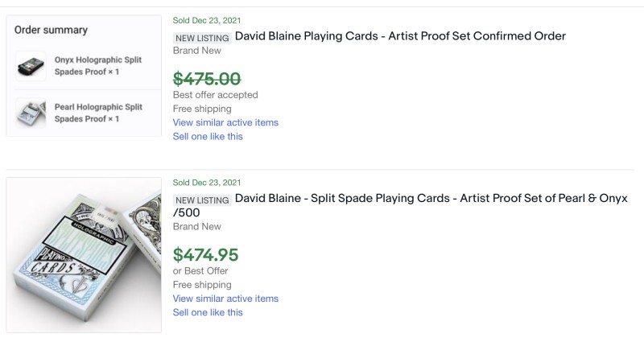
Task: Click View similar active items for $474.95 listing
Action: (225, 299)
